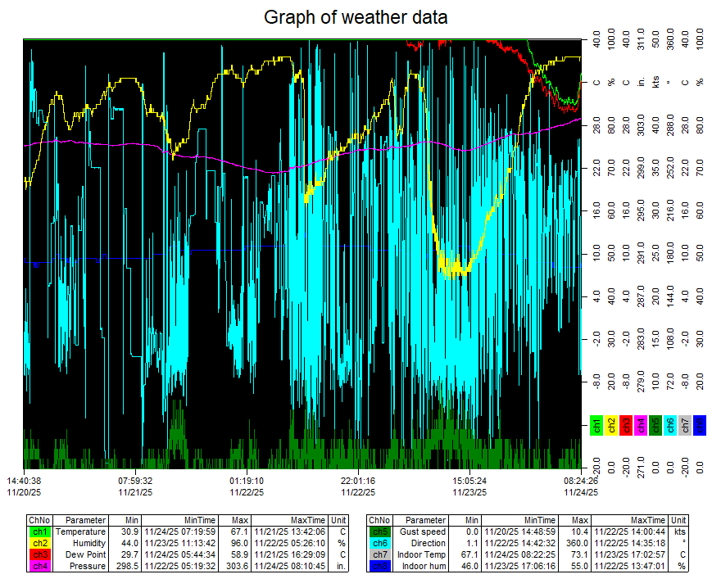Click the green ch1 swatch in the Temperature row
The image size is (712, 588).
coord(39,531)
